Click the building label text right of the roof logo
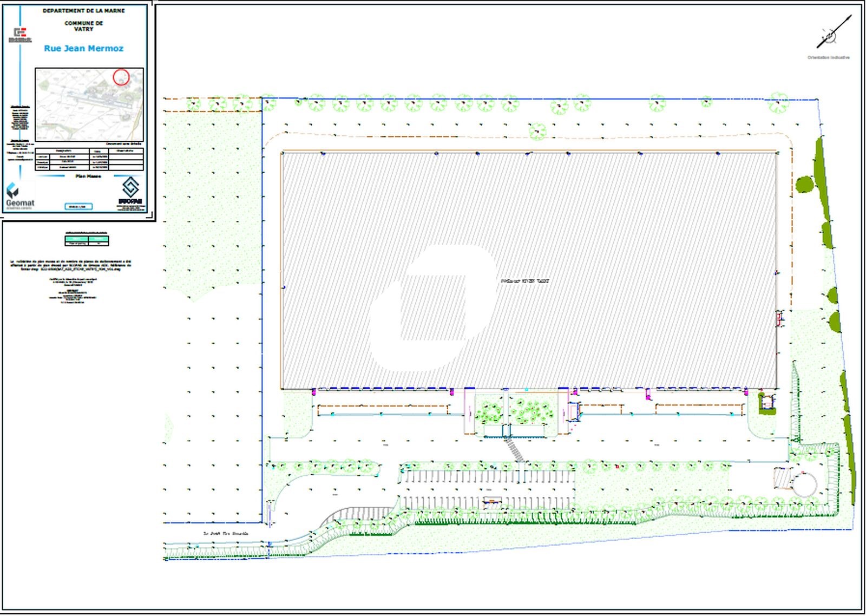The image size is (866, 616). 524,281
